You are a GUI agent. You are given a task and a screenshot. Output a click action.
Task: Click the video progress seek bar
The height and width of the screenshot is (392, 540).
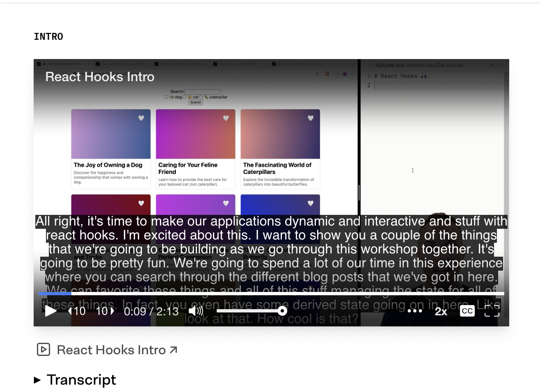[x=271, y=294]
